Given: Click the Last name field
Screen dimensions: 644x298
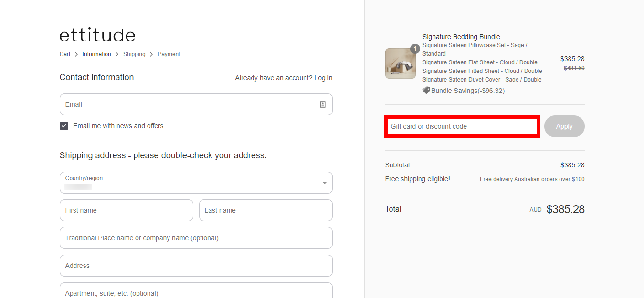Looking at the screenshot, I should click(265, 210).
